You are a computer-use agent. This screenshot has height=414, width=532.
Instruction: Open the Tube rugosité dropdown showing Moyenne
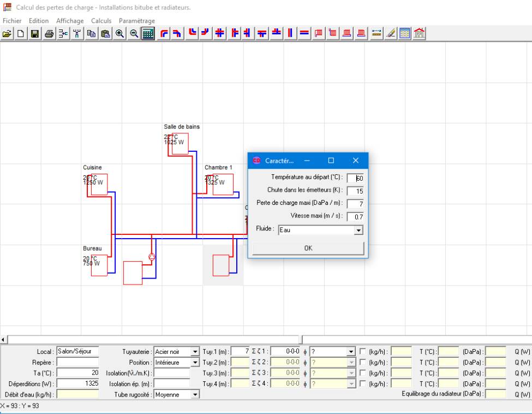[195, 394]
